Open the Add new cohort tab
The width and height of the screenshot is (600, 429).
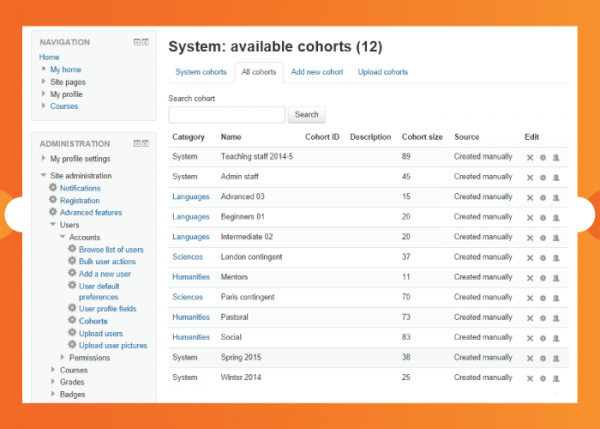click(316, 72)
